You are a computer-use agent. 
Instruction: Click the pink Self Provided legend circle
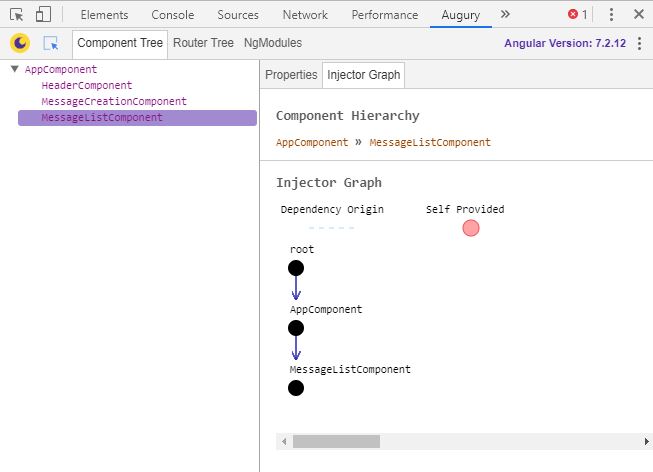point(471,228)
